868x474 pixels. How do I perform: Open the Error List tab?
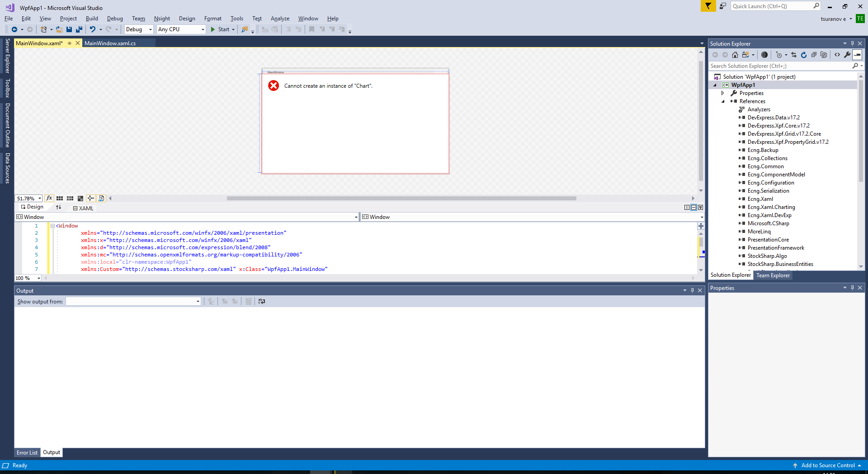click(27, 453)
